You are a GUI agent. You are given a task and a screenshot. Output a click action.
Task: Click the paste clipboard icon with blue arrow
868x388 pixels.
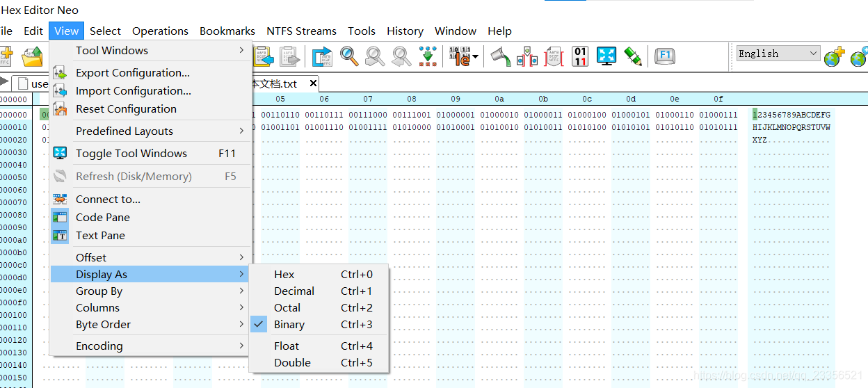[265, 56]
